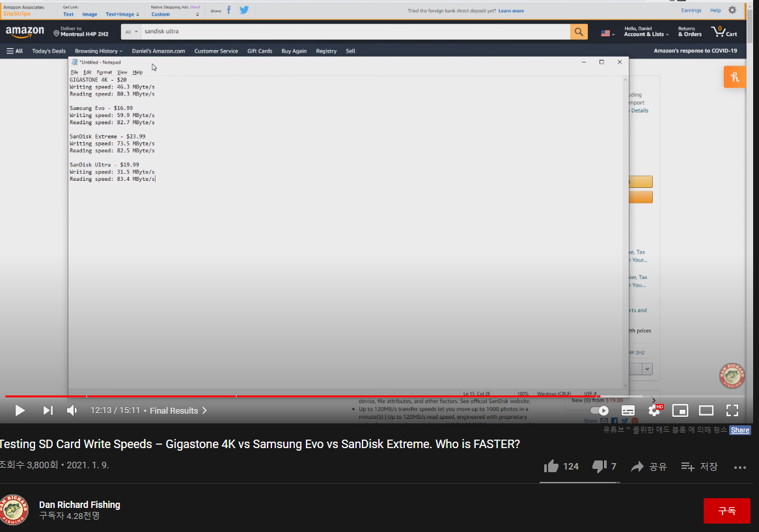Screen dimensions: 759x532
Task: Click the Dan Richard Fishing watermark logo
Action: pyautogui.click(x=732, y=376)
